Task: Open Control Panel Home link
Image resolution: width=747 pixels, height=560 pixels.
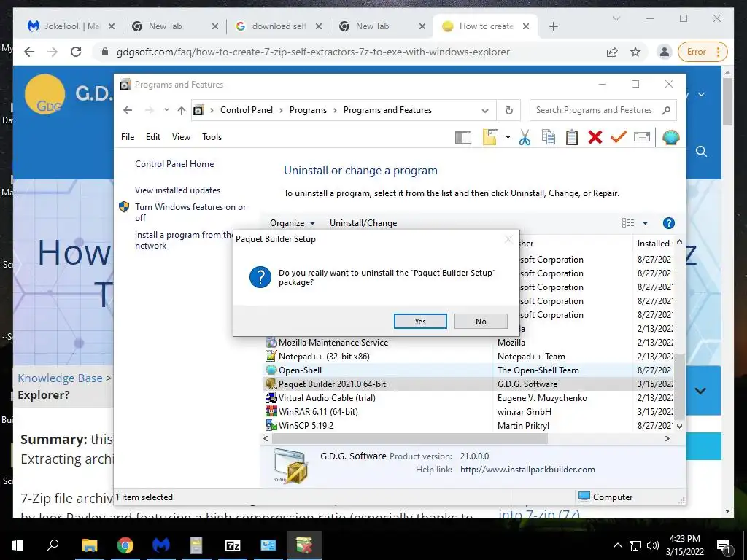Action: pyautogui.click(x=174, y=164)
